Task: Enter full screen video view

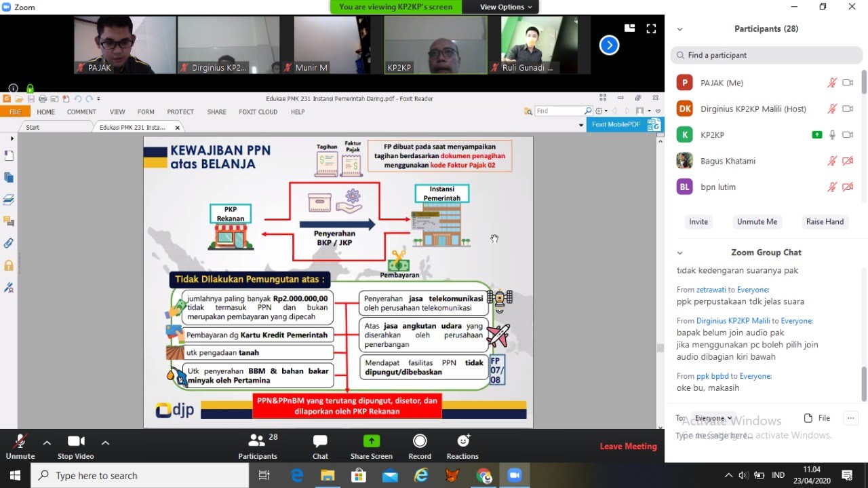Action: click(x=651, y=29)
